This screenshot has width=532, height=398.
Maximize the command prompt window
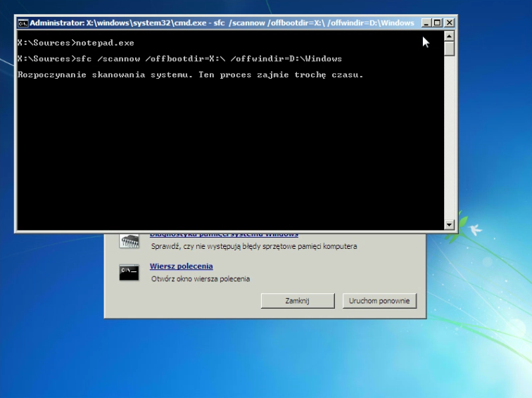(x=437, y=23)
